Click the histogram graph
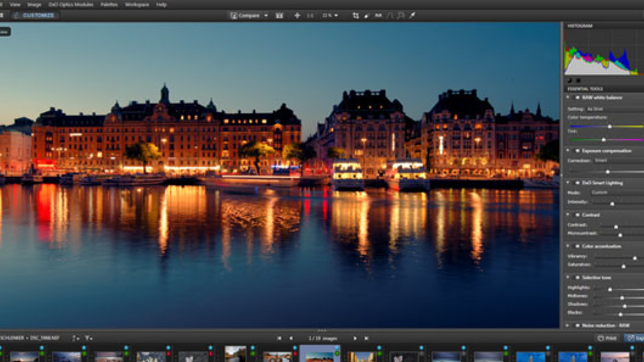The image size is (644, 362). coord(604,53)
